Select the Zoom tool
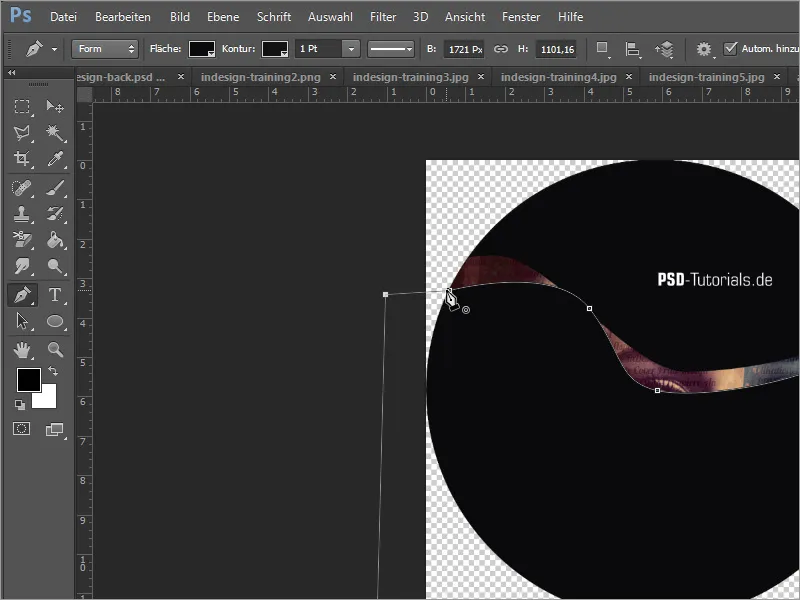The image size is (800, 600). pyautogui.click(x=55, y=349)
